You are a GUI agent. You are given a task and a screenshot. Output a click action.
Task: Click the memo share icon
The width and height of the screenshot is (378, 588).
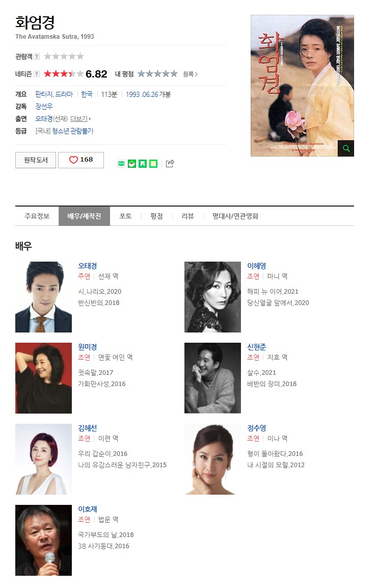(153, 164)
